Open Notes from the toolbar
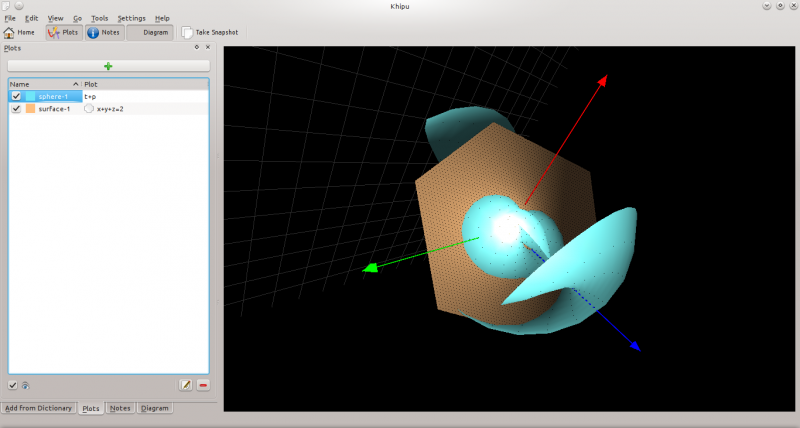The image size is (800, 428). (x=106, y=32)
